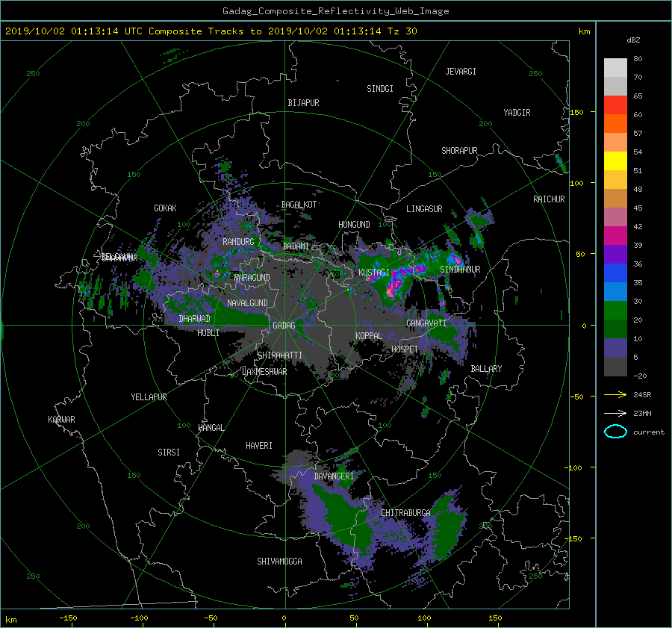
Task: Click the DHARWAD city label
Action: pos(194,319)
